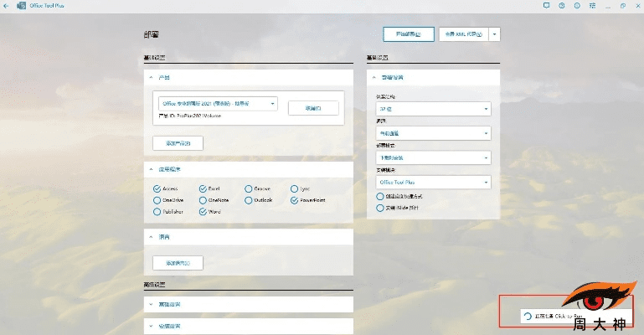Open the feedback chat bubble icon
The image size is (644, 335).
tap(545, 5)
